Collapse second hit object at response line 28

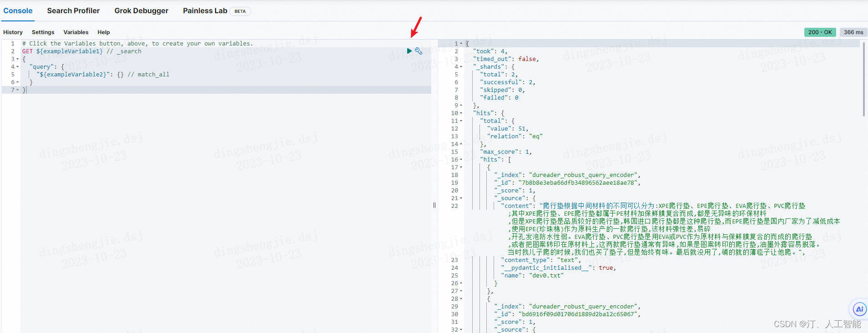(x=461, y=299)
